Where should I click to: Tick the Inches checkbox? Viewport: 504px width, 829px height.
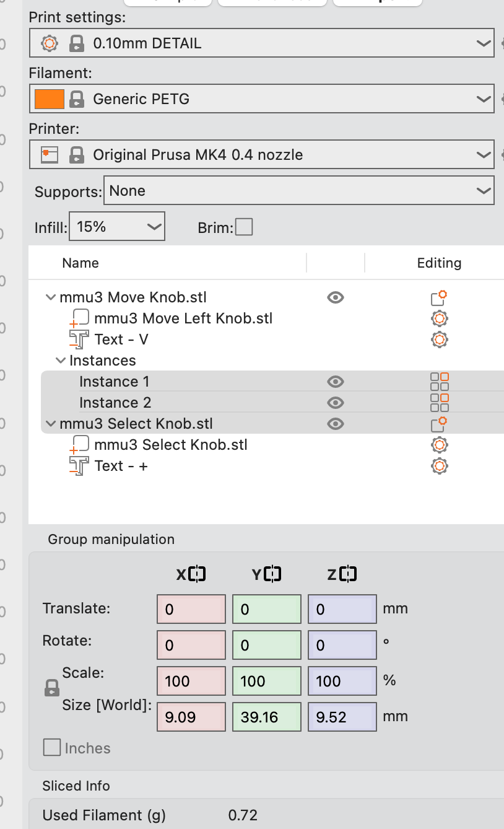click(52, 748)
